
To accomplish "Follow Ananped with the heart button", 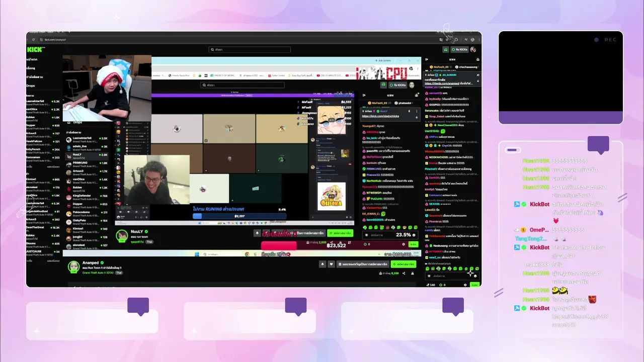I will coord(331,264).
